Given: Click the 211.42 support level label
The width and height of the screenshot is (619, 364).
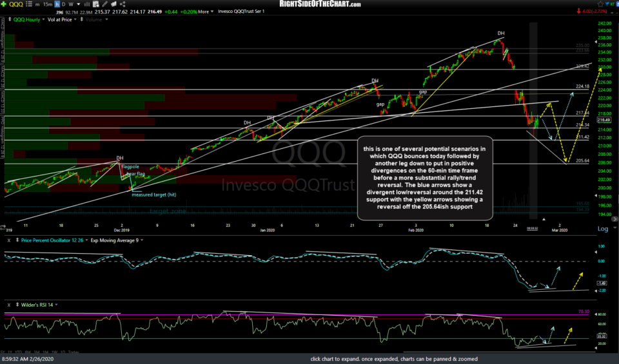Looking at the screenshot, I should pos(582,137).
